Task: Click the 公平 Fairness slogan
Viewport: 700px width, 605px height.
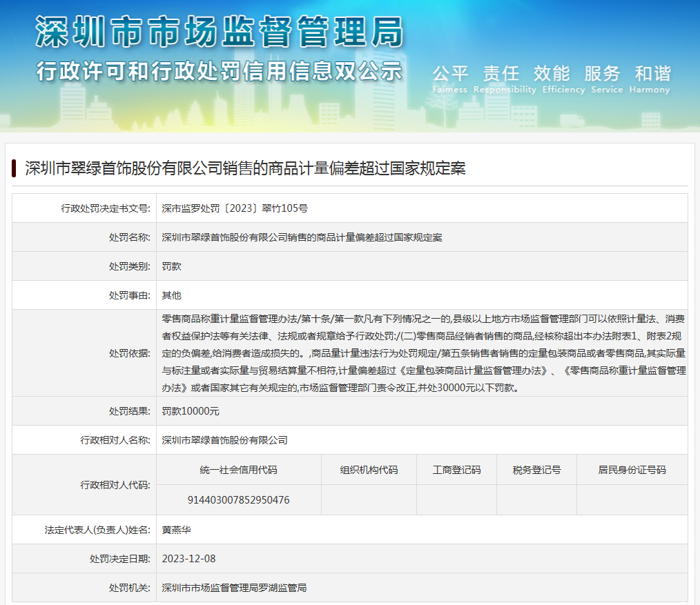Action: click(x=450, y=79)
